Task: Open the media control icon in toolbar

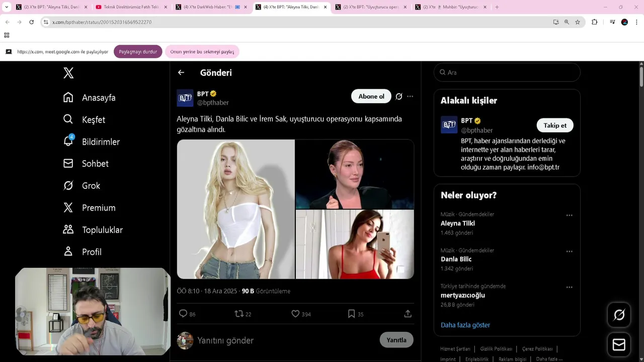Action: 612,22
